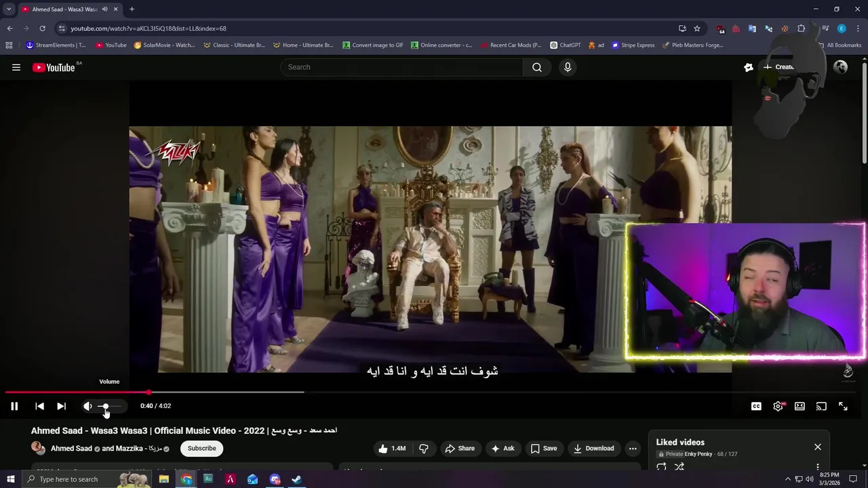Close the Liked videos playlist panel
The width and height of the screenshot is (868, 488).
tap(818, 447)
